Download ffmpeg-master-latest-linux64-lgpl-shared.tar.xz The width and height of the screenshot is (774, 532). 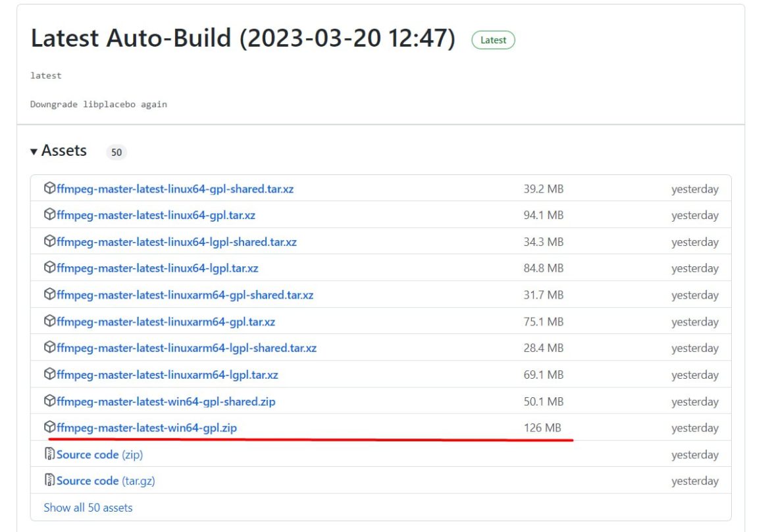pos(176,242)
